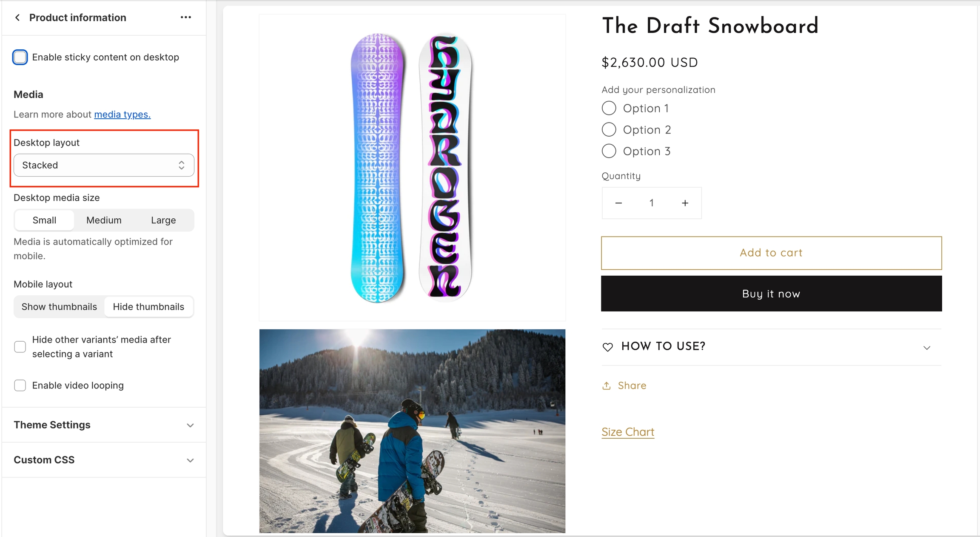Screen dimensions: 980x537
Task: Select Medium desktop media size
Action: pos(104,220)
